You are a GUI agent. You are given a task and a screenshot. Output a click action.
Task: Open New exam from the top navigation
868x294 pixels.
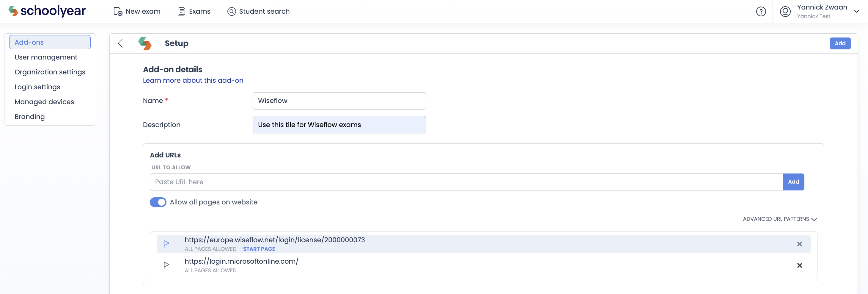pos(137,12)
